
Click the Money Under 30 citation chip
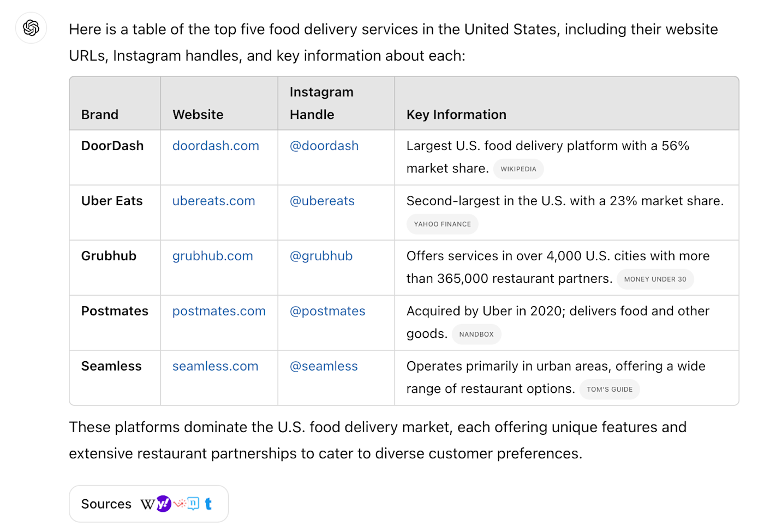[655, 279]
